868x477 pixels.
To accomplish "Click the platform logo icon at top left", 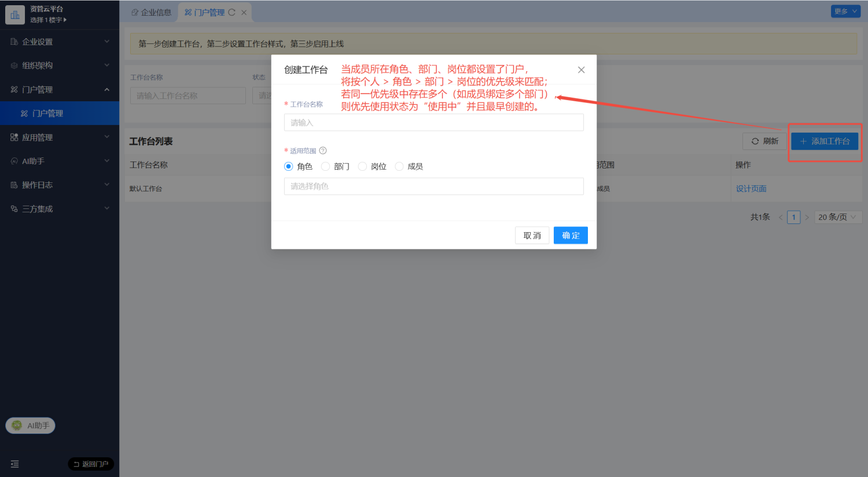I will pyautogui.click(x=15, y=14).
